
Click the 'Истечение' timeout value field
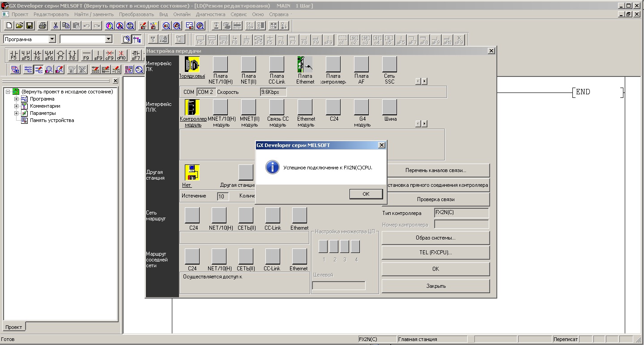click(x=223, y=196)
